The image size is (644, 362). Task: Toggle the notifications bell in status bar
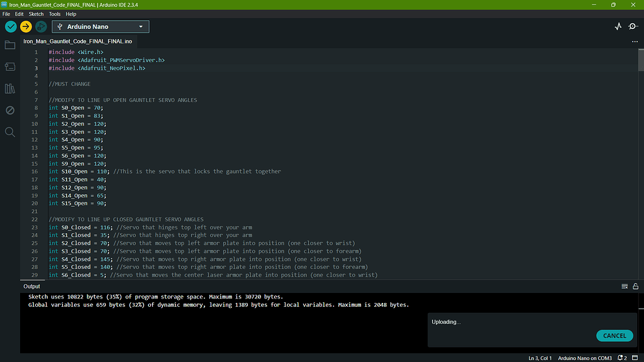[619, 358]
